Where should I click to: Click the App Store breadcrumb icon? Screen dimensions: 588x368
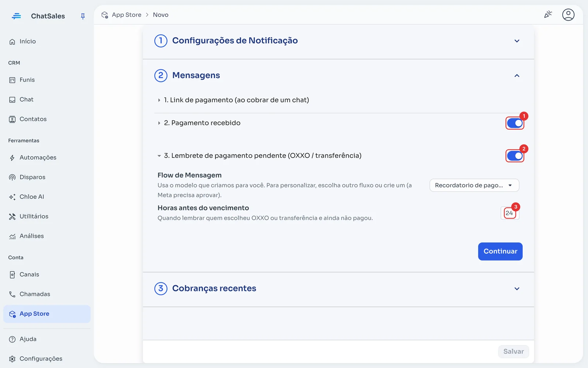click(x=105, y=15)
